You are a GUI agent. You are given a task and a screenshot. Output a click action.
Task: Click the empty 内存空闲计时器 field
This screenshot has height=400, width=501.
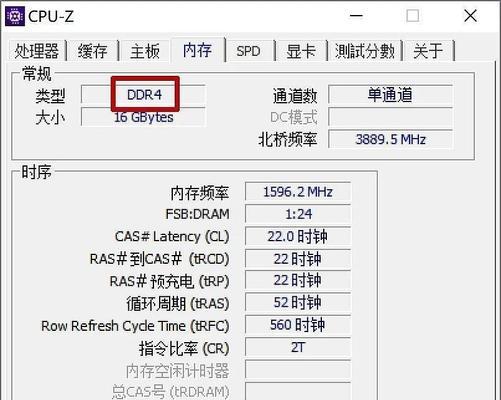point(298,369)
